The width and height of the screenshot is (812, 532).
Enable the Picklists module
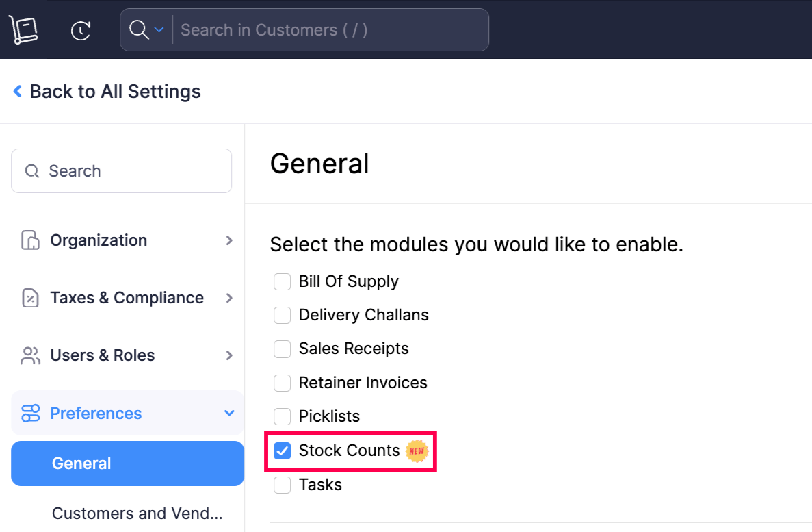(282, 416)
